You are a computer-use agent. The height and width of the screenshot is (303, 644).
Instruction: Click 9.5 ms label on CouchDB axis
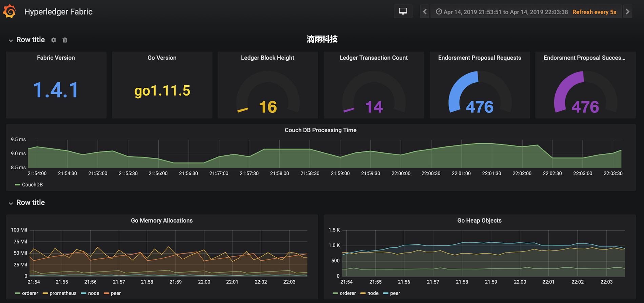pyautogui.click(x=18, y=139)
